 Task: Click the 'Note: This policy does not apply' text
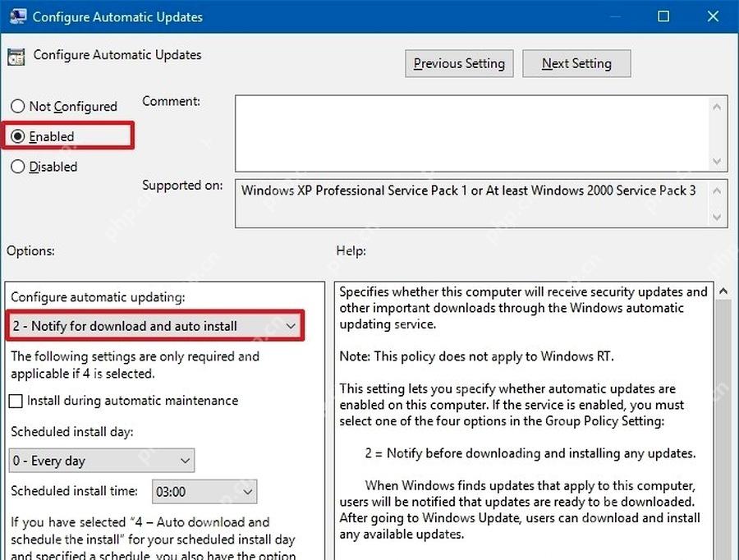click(x=476, y=356)
